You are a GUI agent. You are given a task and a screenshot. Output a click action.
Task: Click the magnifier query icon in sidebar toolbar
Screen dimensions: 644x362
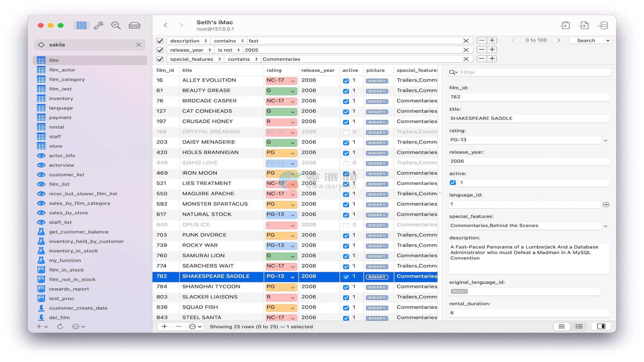[116, 25]
